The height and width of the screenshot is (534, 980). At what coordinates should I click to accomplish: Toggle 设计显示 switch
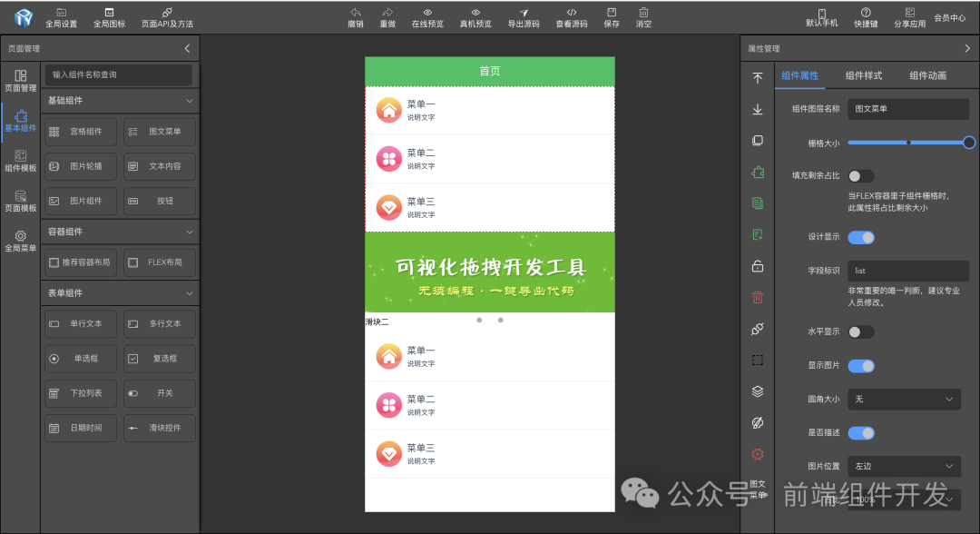point(861,237)
